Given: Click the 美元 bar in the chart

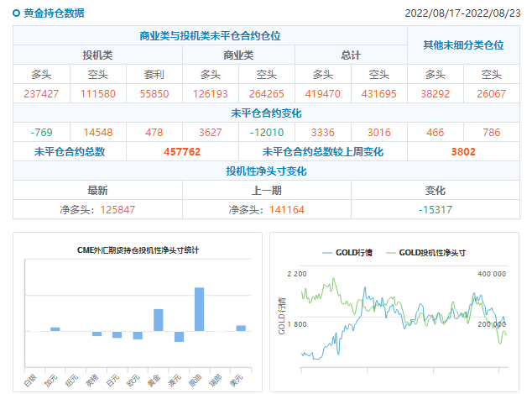Looking at the screenshot, I should pyautogui.click(x=241, y=328).
